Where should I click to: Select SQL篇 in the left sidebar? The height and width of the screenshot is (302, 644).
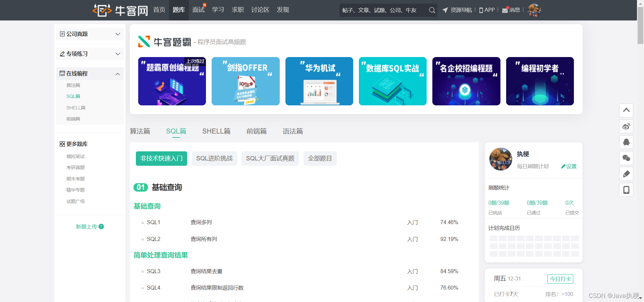tap(73, 96)
